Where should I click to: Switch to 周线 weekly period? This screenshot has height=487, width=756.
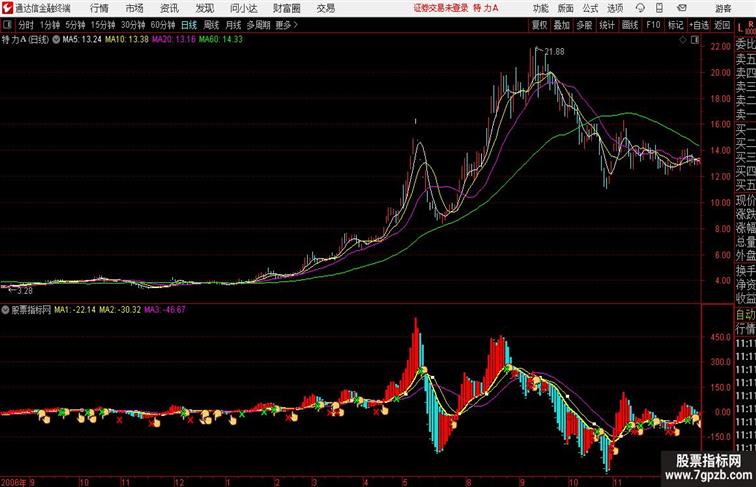[211, 25]
